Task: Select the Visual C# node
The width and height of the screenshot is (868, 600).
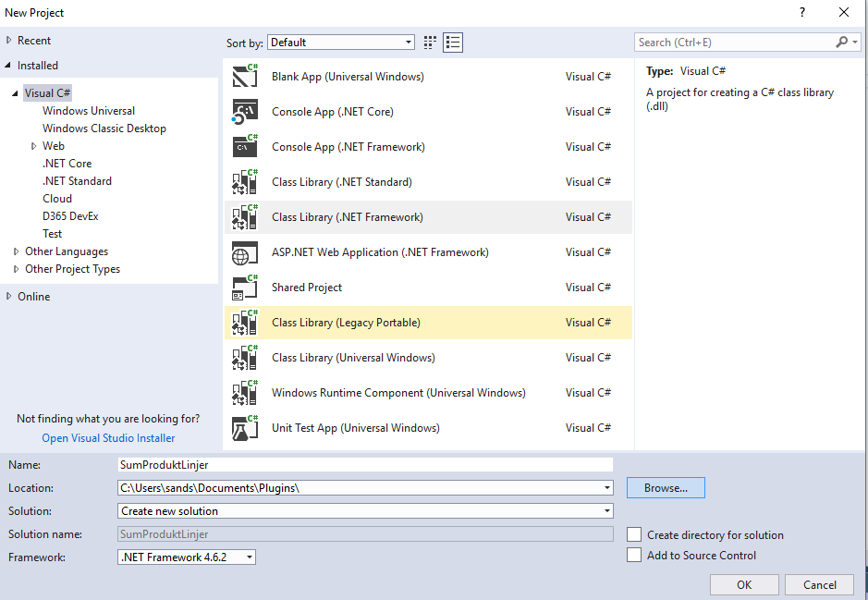Action: (x=48, y=93)
